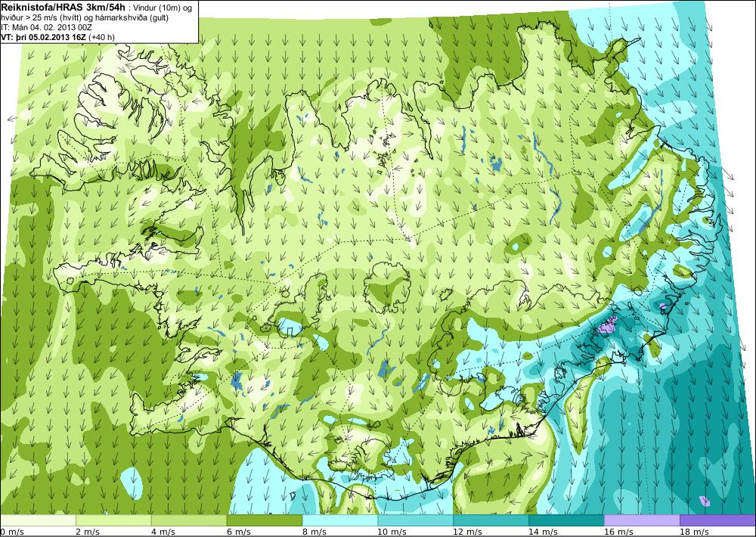Select light purple legend swatch starting at 16 m/s
The height and width of the screenshot is (537, 756).
pos(642,520)
